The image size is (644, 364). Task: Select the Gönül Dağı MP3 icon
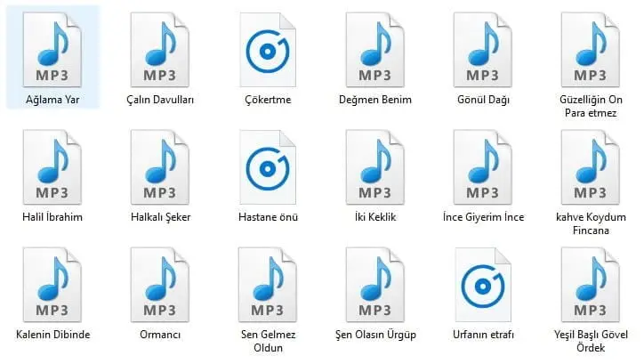483,48
